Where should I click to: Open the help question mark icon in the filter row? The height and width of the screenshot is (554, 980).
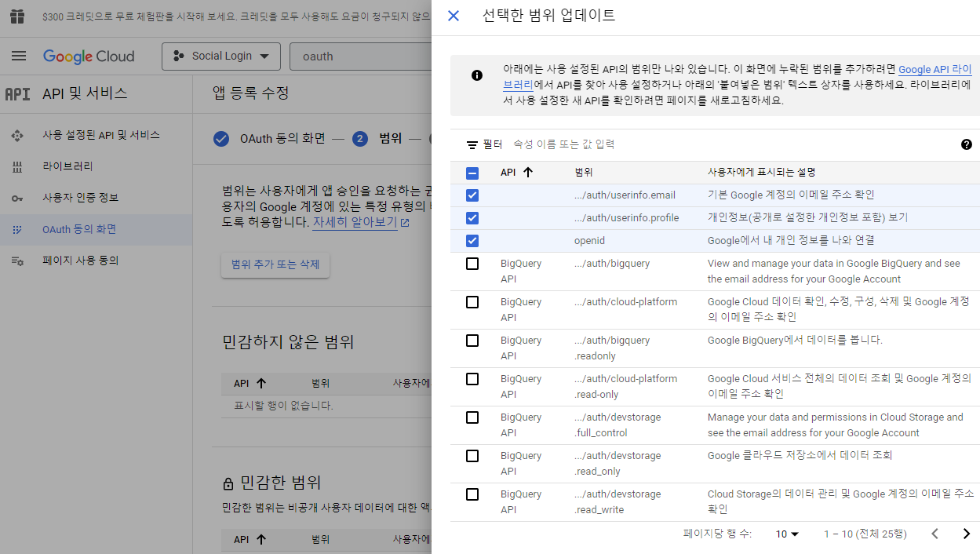pyautogui.click(x=966, y=144)
